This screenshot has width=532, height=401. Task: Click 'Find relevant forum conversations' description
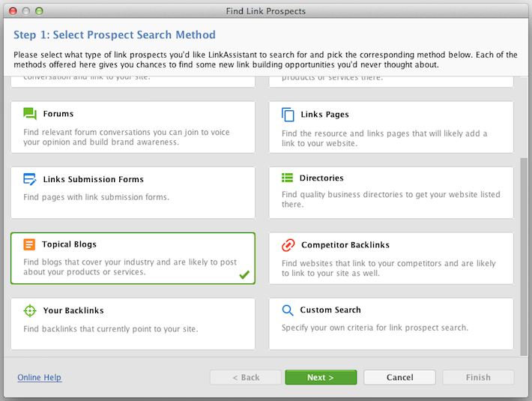point(127,137)
